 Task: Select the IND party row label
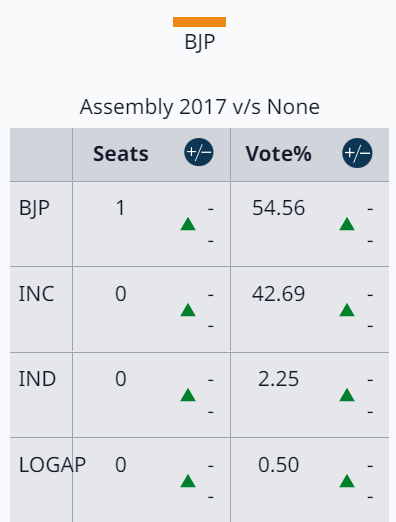click(x=37, y=379)
